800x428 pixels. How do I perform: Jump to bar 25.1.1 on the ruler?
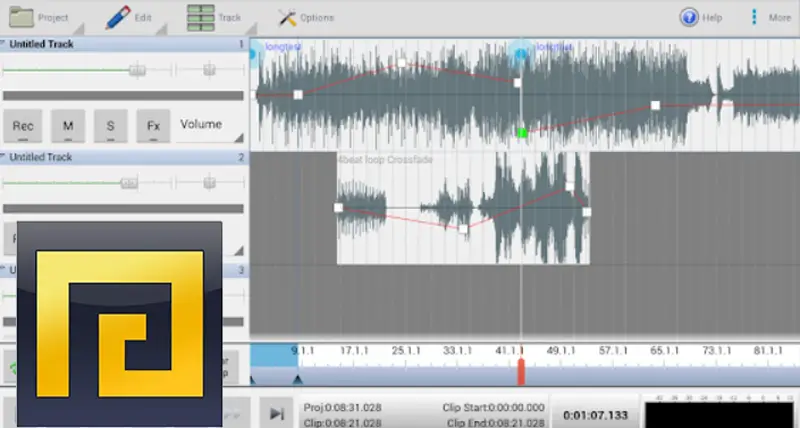[x=406, y=351]
